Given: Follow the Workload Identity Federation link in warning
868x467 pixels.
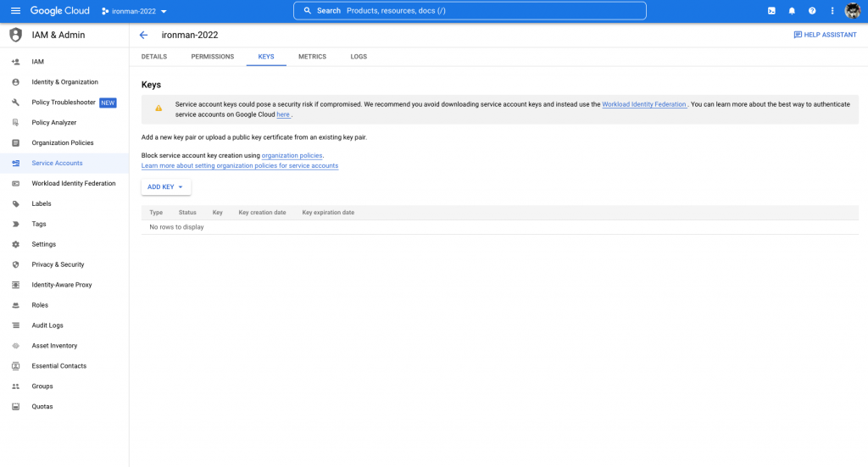Looking at the screenshot, I should (644, 104).
